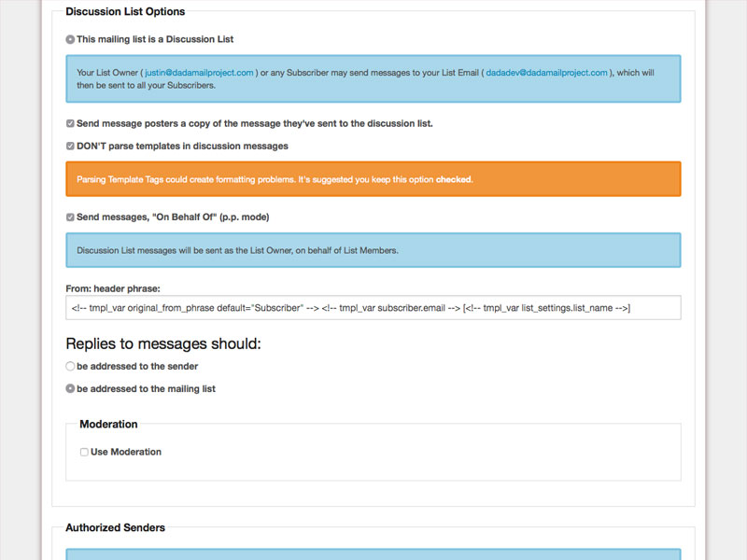Select 'This mailing list is a Discussion List' radio
Image resolution: width=747 pixels, height=560 pixels.
[x=71, y=39]
